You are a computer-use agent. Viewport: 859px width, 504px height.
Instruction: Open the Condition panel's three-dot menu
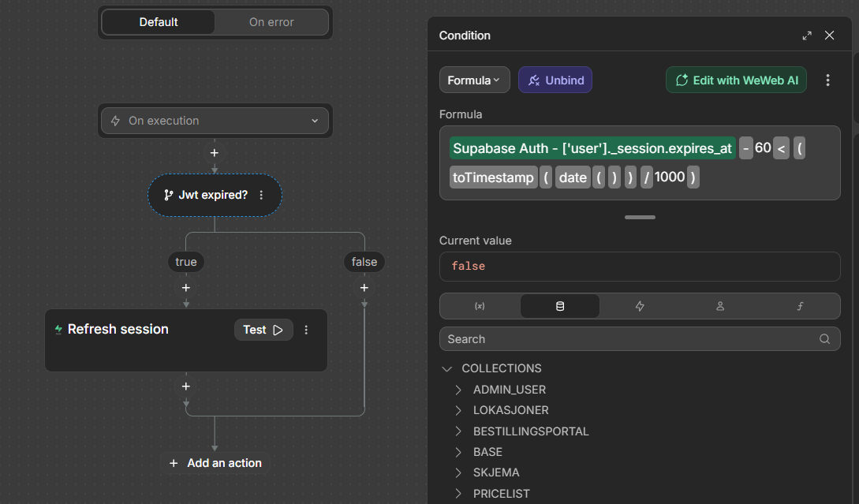827,80
